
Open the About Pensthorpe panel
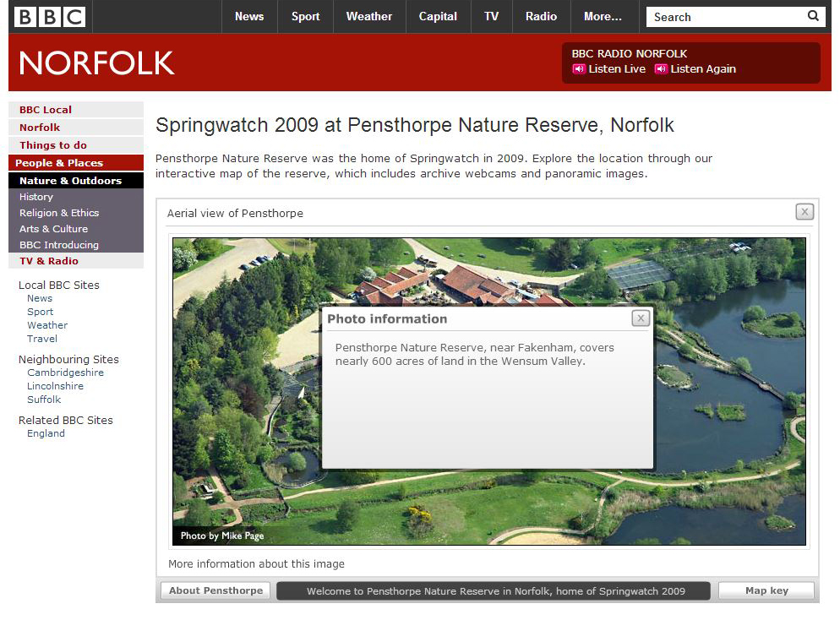[215, 590]
